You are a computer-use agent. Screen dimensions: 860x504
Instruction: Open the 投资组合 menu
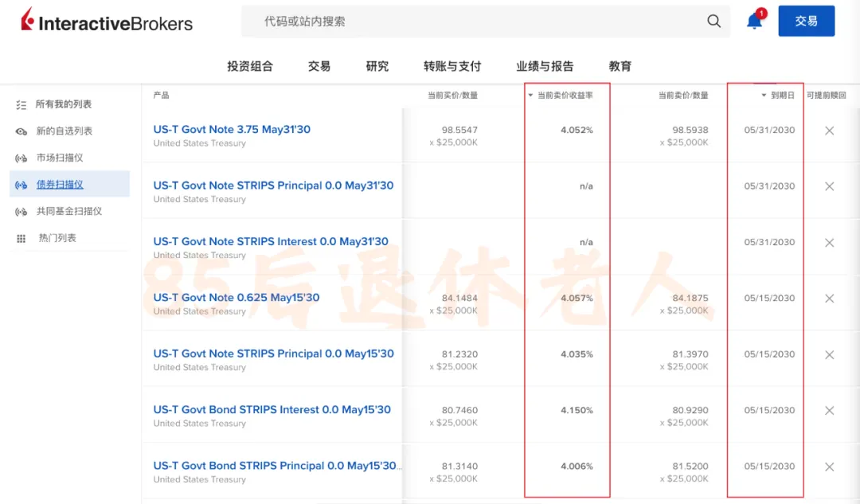click(x=250, y=66)
